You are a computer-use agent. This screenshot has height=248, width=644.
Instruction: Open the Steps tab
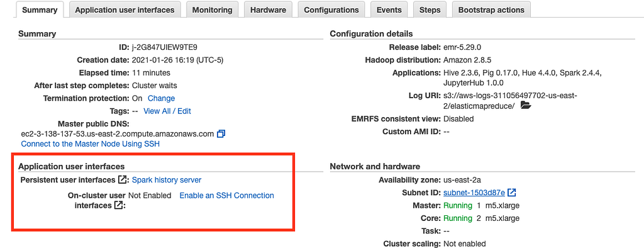click(430, 10)
